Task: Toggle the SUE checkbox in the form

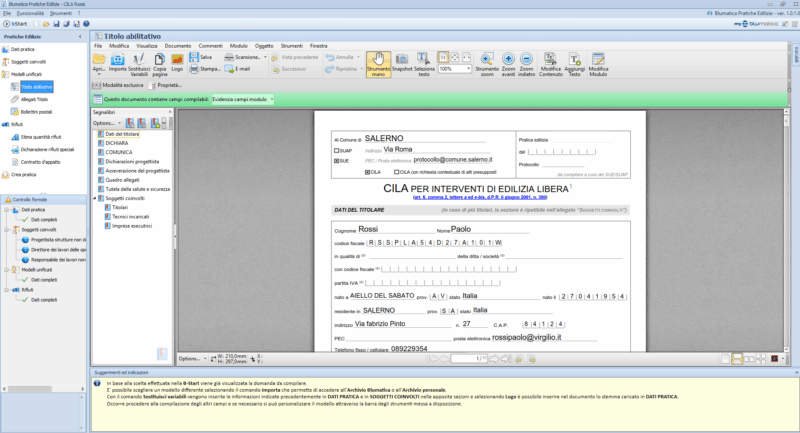Action: [336, 160]
